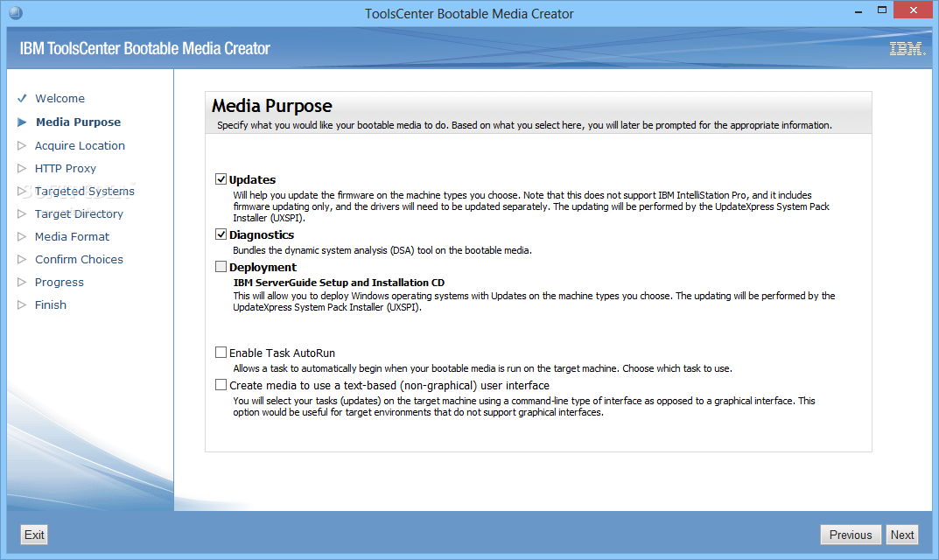
Task: Click the 'Allows a task to automatically begin' description
Action: pos(483,368)
